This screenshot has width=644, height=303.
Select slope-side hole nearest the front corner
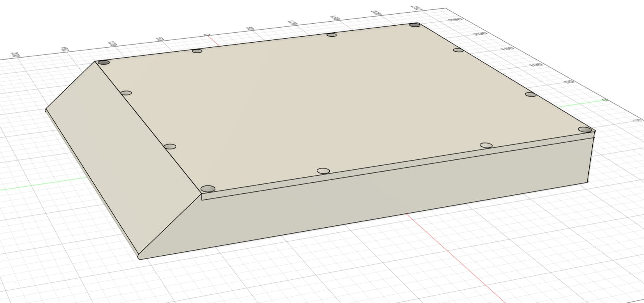(x=170, y=147)
